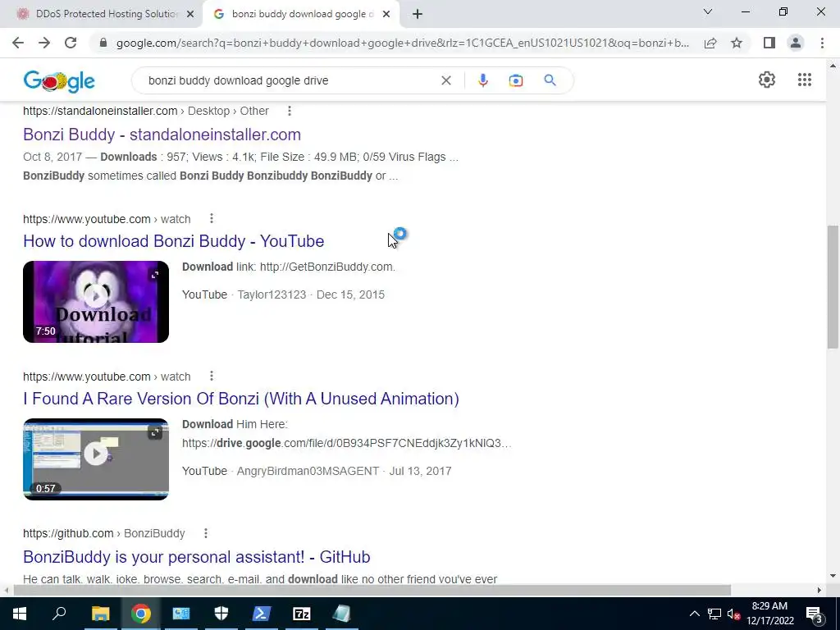Open the Chrome three-dot menu

[822, 43]
